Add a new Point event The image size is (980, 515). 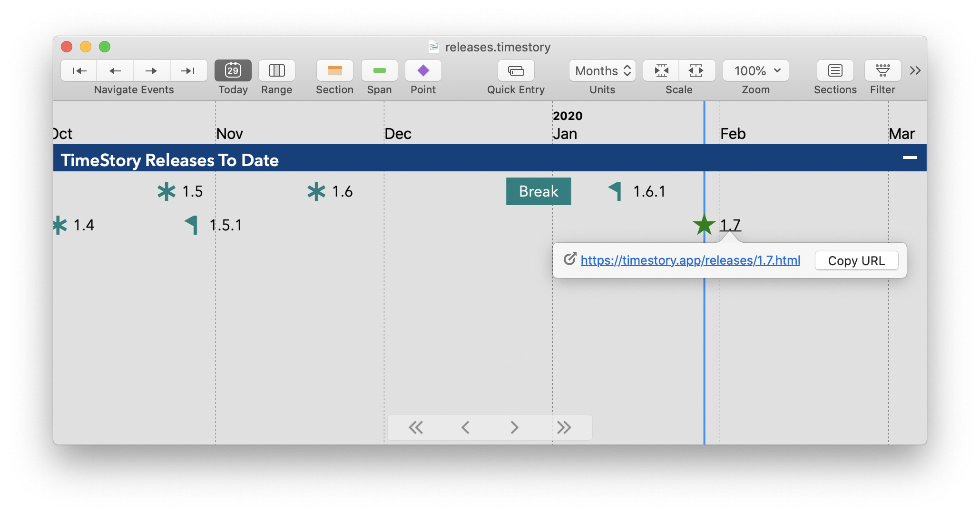(423, 71)
